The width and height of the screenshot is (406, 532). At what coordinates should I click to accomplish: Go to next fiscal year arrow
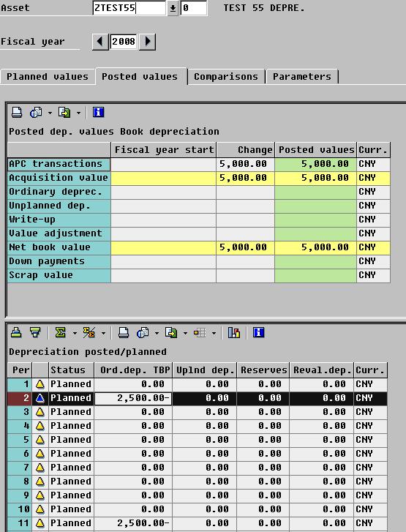point(148,42)
